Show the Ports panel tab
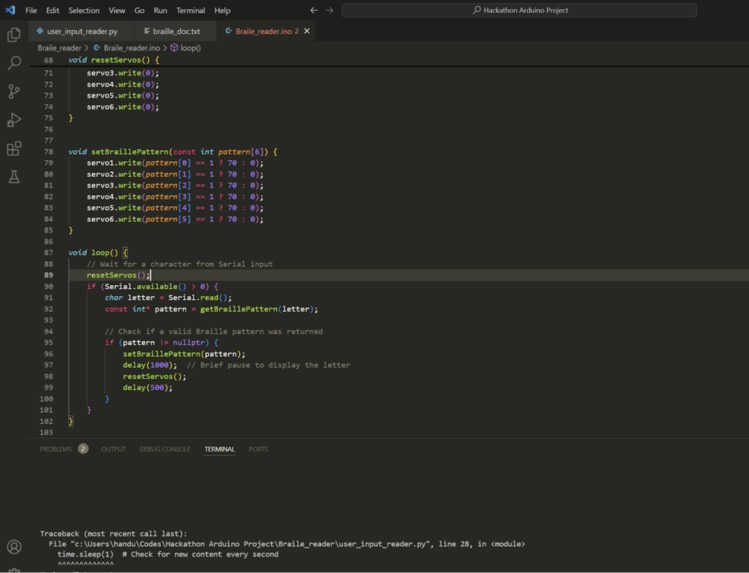The image size is (749, 573). pos(258,449)
